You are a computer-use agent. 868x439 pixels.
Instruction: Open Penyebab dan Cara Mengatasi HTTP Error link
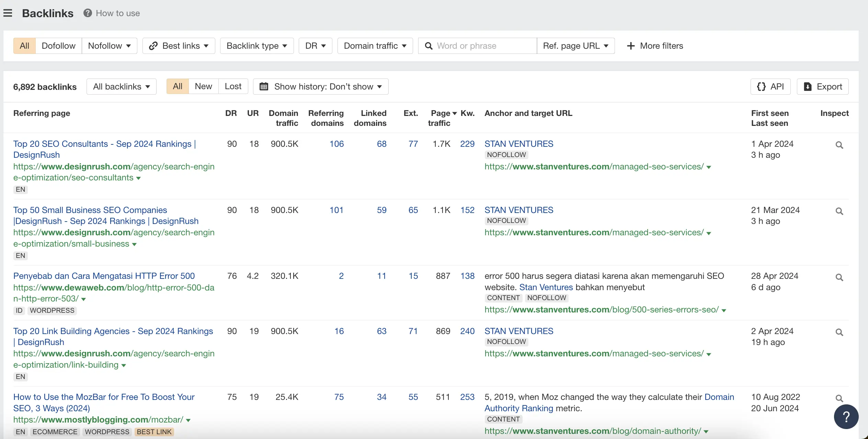[x=104, y=276]
